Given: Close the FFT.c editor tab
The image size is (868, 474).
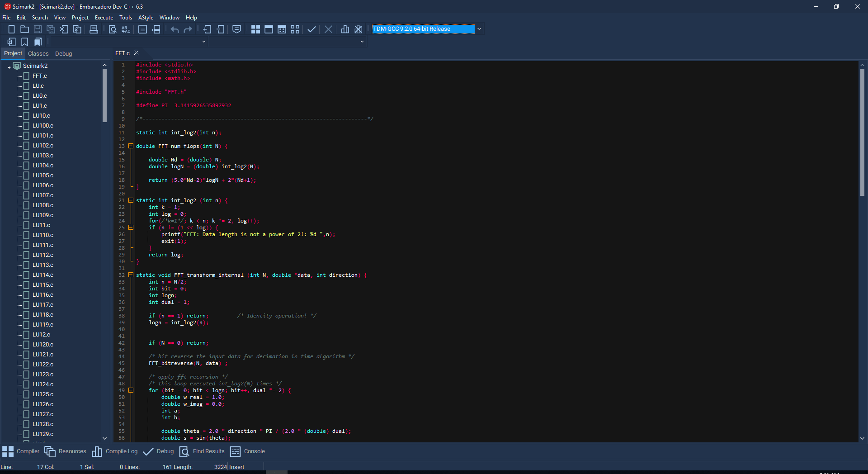Looking at the screenshot, I should 136,53.
